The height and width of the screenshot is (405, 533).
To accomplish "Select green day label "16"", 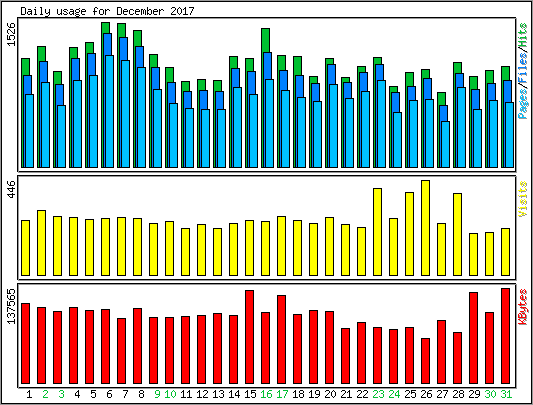I will [266, 394].
